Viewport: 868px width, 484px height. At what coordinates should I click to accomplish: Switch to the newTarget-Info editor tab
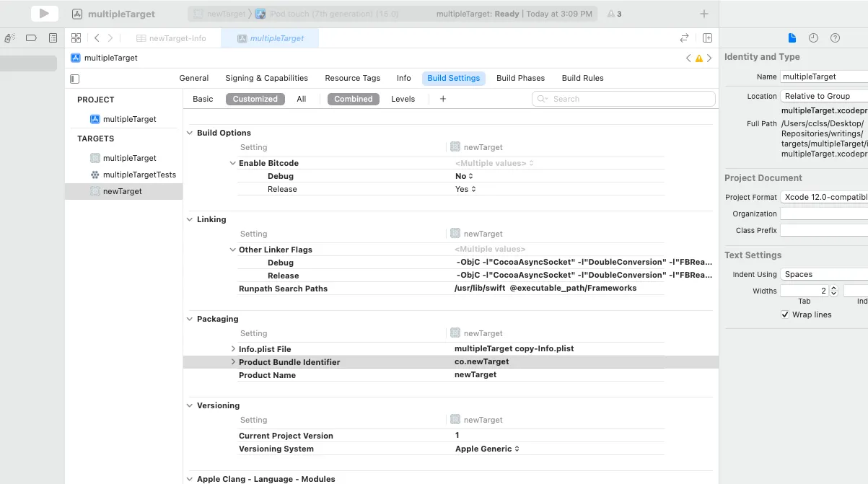pos(171,38)
